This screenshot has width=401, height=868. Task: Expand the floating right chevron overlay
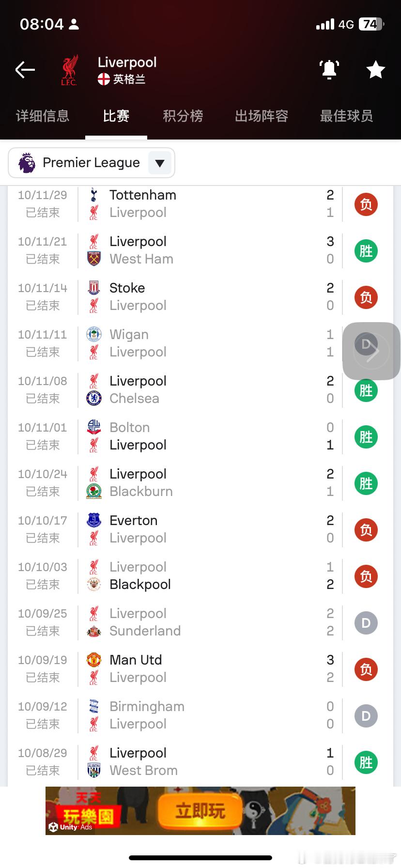[372, 351]
